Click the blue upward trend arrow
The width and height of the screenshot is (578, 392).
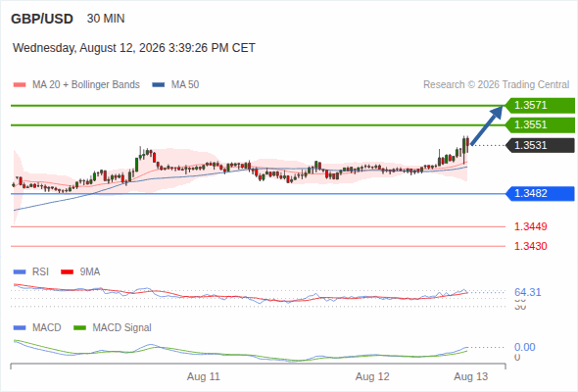487,125
